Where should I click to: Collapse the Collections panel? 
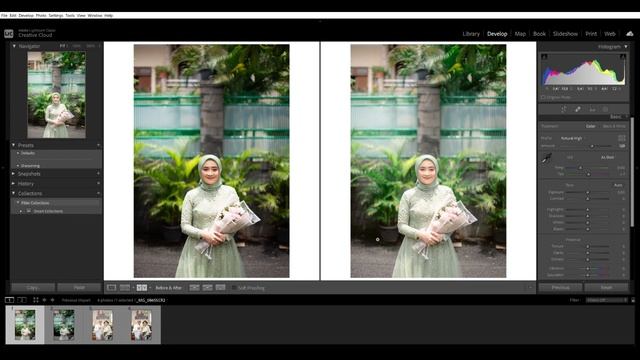coord(13,193)
